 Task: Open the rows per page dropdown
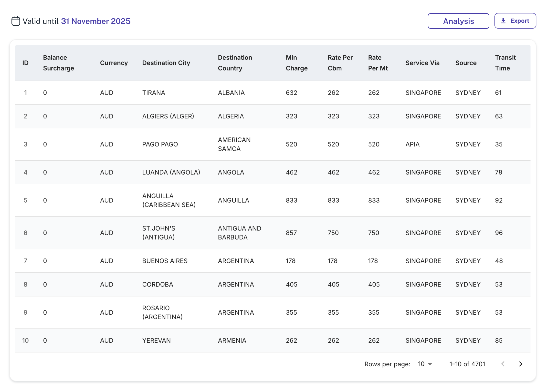pos(425,364)
